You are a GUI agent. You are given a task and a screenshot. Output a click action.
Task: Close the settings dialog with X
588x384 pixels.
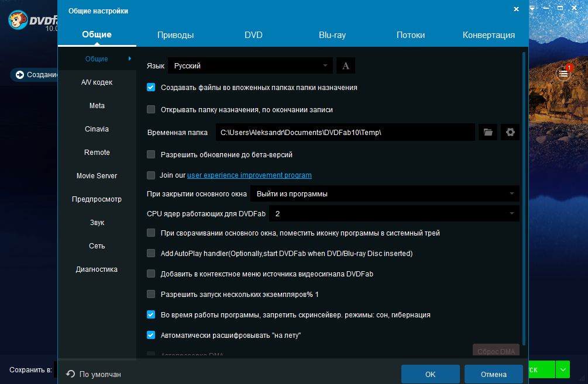516,9
